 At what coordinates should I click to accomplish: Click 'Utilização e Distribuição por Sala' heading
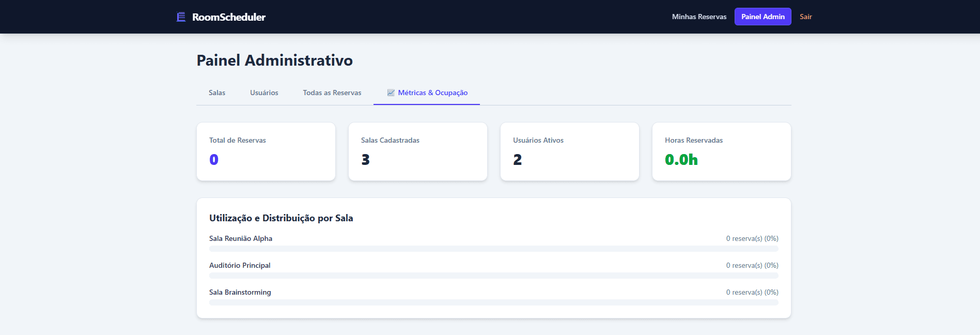281,218
